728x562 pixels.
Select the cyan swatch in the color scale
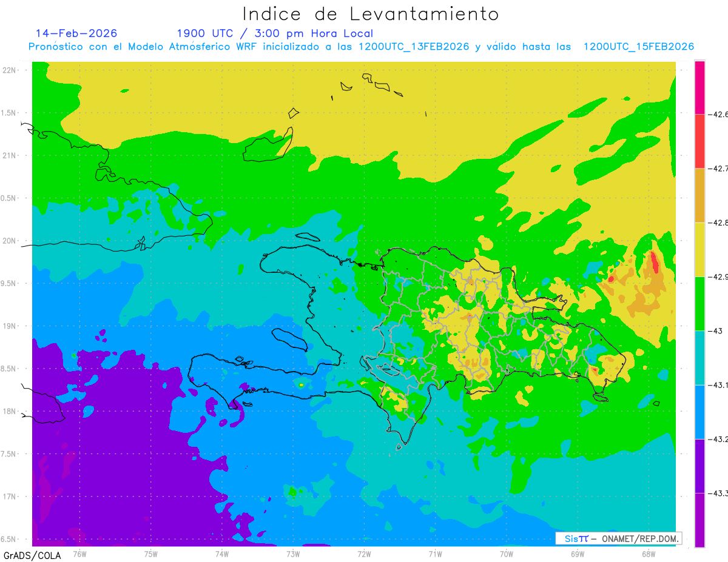pos(699,358)
